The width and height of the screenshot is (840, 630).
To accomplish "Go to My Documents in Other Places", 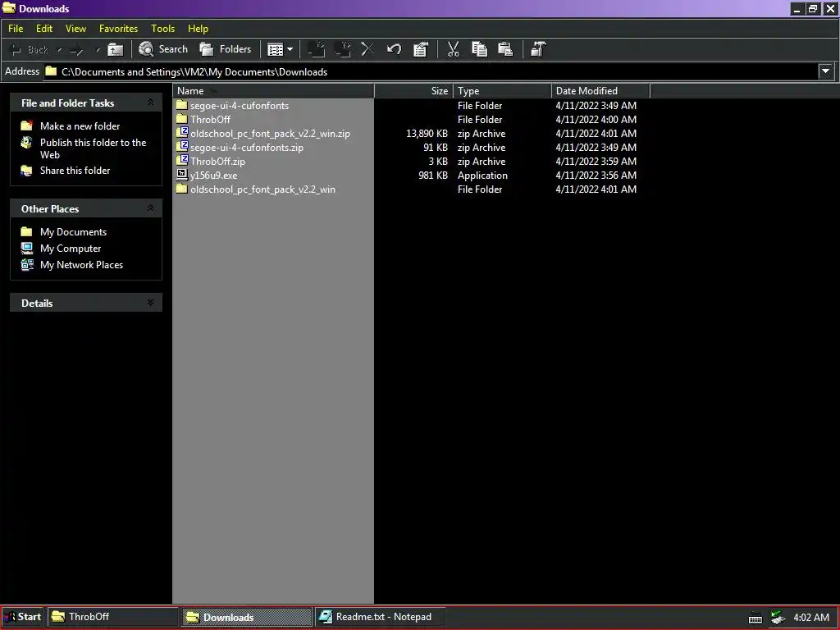I will coord(73,232).
